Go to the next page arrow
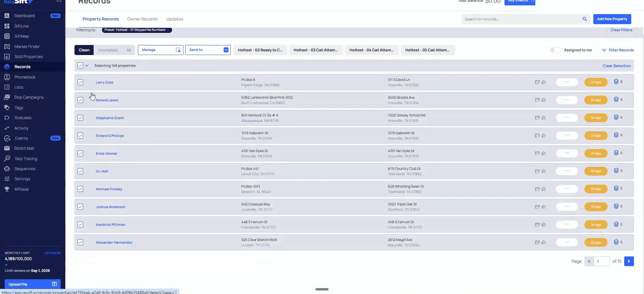Viewport: 644px width, 294px height. pos(629,261)
